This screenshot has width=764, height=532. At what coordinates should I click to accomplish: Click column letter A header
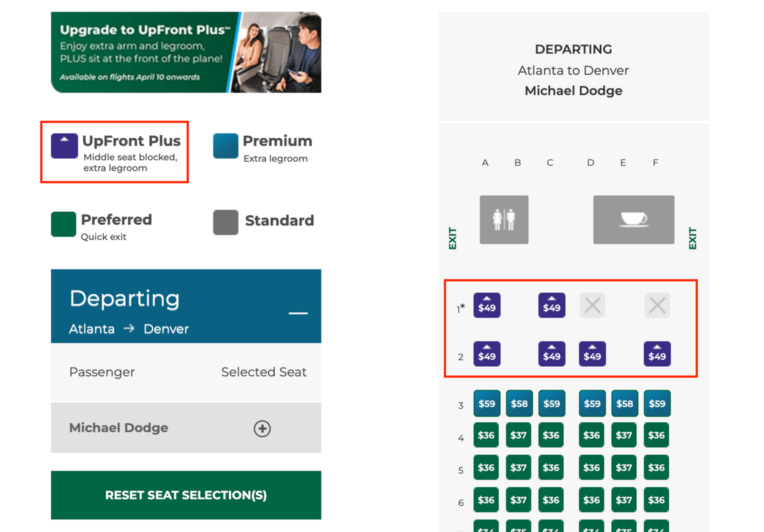[485, 163]
